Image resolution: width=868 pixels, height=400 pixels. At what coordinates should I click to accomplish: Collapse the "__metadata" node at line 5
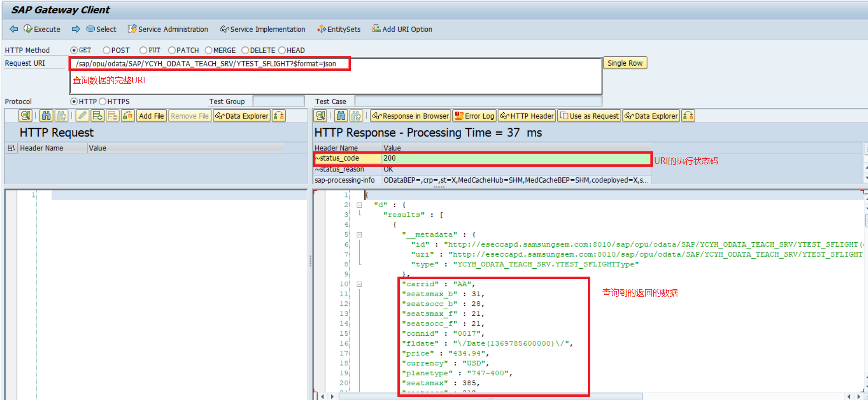[x=359, y=235]
